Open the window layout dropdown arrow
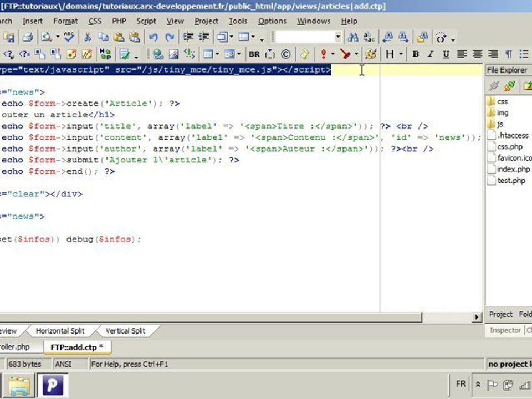532x399 pixels. coord(253,37)
